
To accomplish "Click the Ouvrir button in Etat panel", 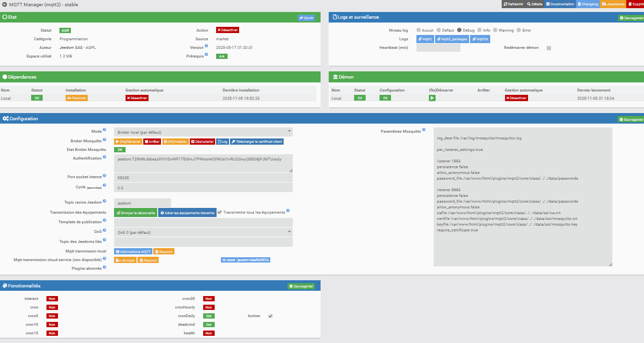I will (x=306, y=18).
